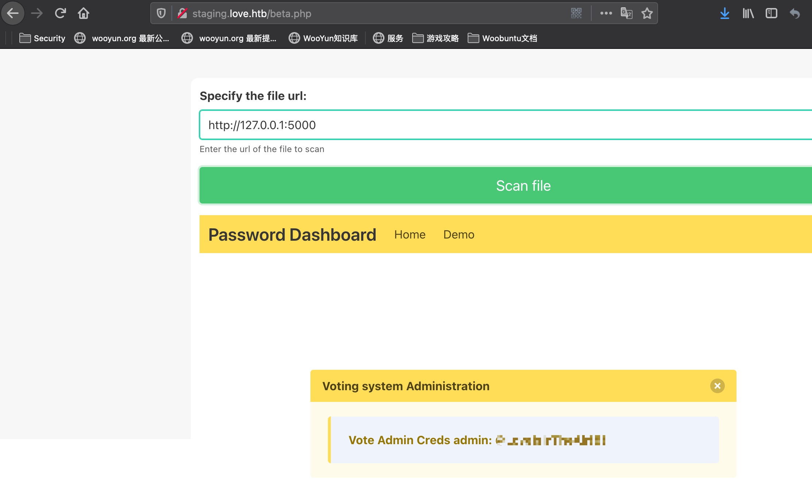
Task: Open the library bookshelf icon
Action: pos(748,13)
